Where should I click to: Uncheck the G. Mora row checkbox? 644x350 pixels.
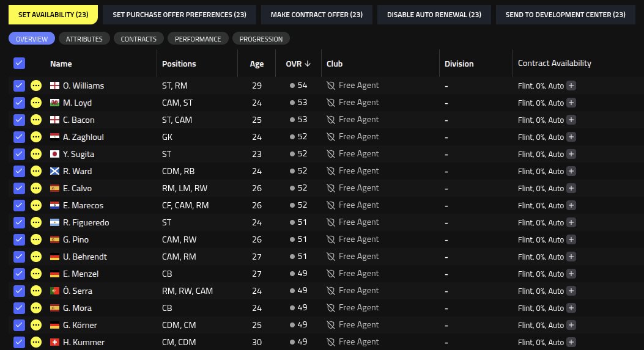click(20, 308)
